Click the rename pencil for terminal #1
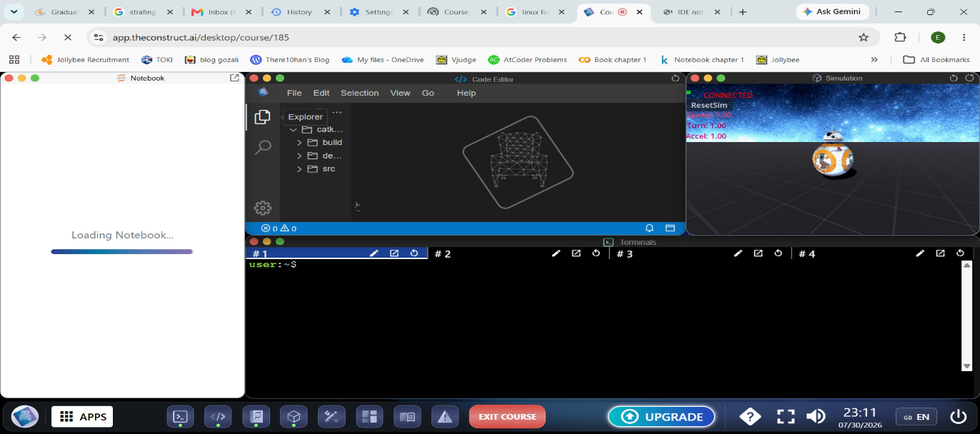Screen dimensions: 980x434 click(x=374, y=253)
